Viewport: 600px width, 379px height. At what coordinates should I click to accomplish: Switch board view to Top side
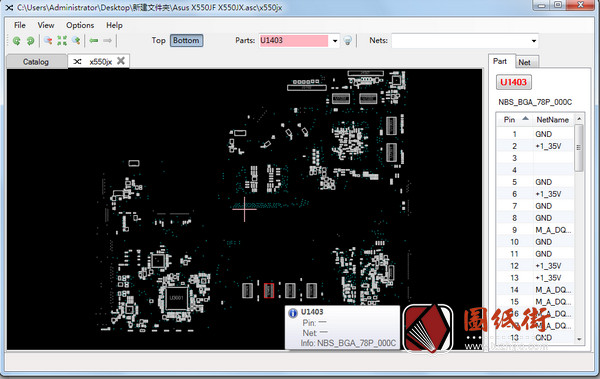point(158,40)
